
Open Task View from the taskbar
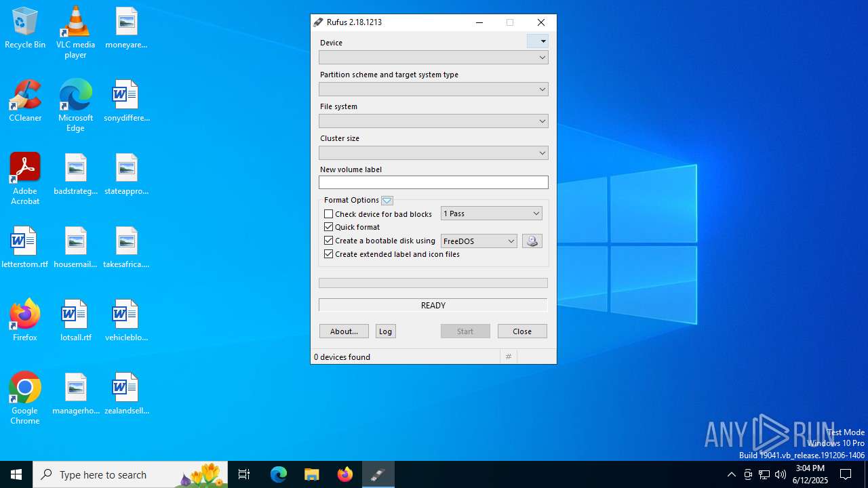coord(244,474)
